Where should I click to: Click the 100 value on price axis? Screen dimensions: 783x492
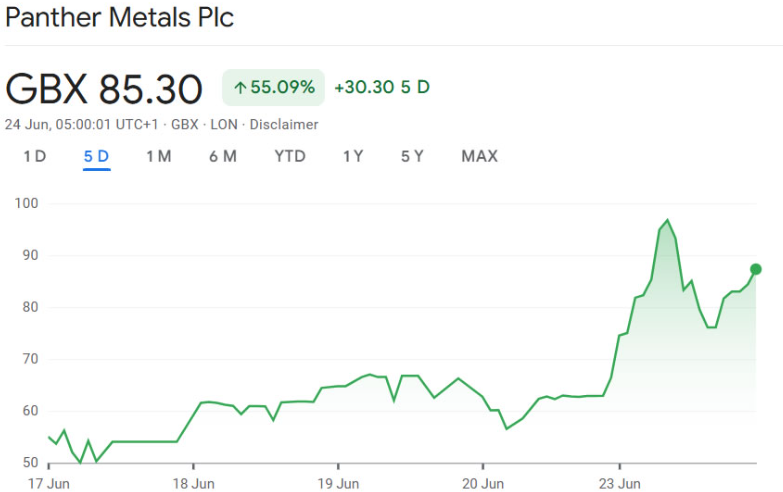click(x=27, y=203)
